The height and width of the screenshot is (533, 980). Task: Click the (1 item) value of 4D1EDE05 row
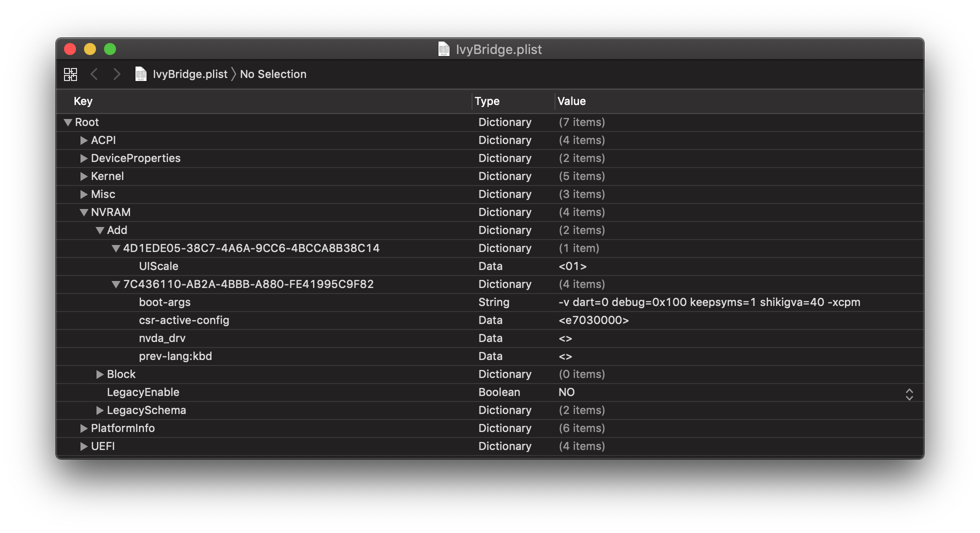click(x=579, y=248)
